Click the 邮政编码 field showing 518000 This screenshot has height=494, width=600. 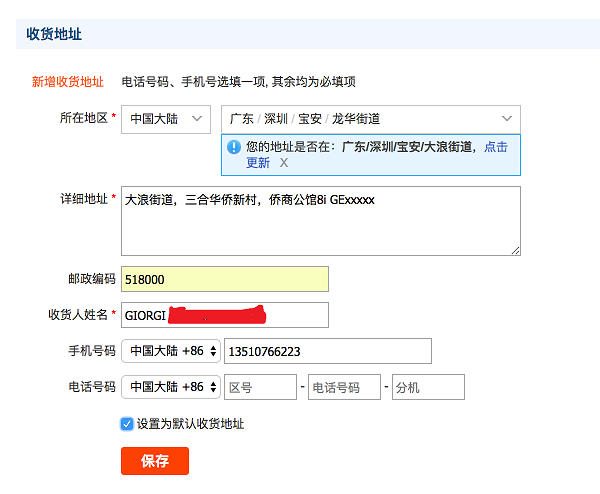[x=224, y=279]
